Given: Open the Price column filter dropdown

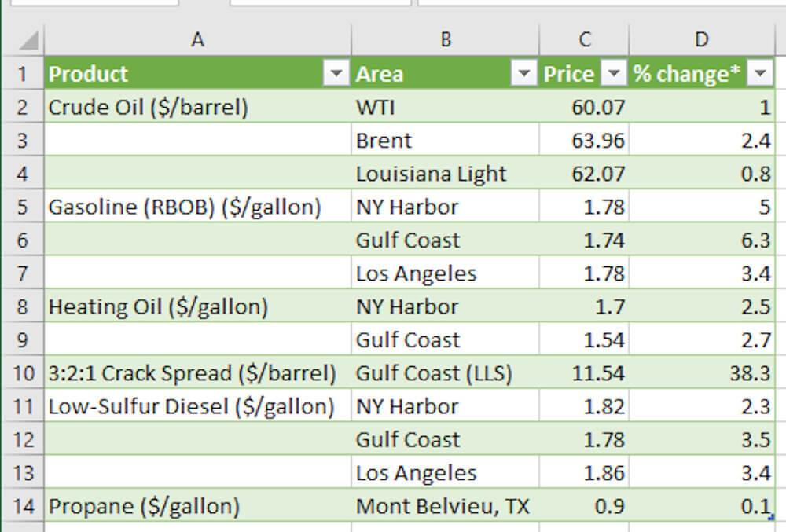Looking at the screenshot, I should tap(613, 74).
